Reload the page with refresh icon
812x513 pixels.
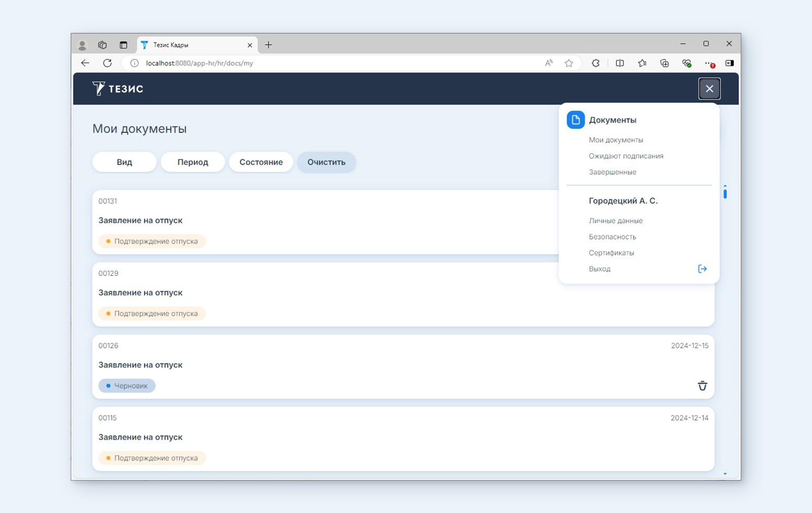click(107, 63)
